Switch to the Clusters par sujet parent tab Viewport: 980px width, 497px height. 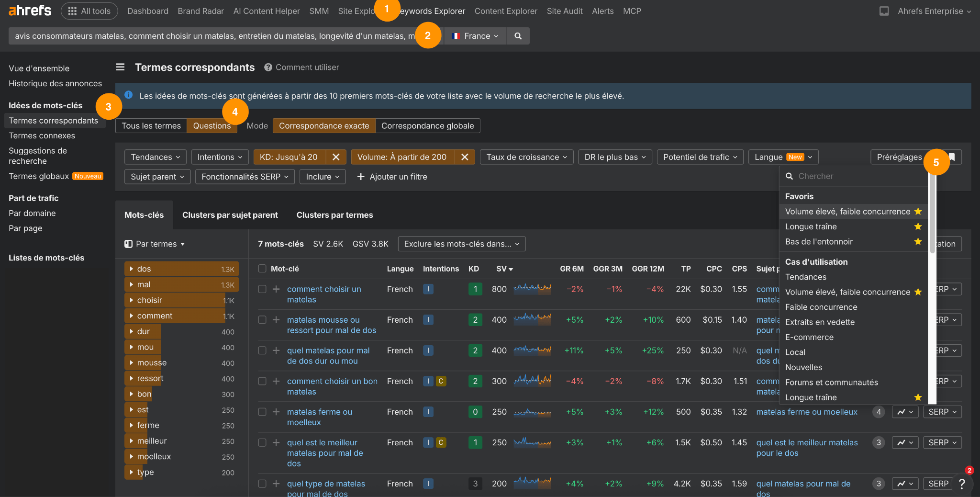(x=230, y=215)
